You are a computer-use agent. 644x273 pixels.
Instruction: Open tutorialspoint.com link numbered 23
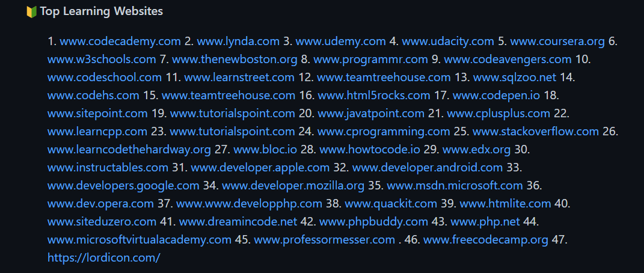[233, 131]
